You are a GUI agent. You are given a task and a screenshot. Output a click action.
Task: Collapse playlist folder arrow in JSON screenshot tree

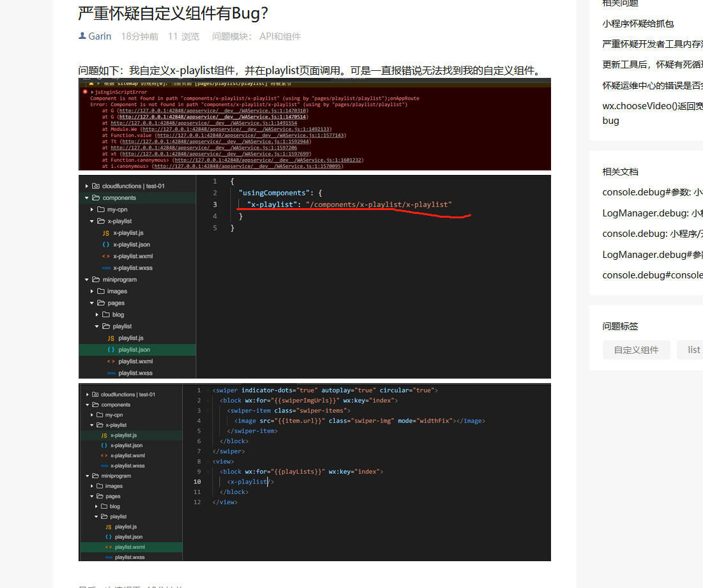(x=97, y=326)
